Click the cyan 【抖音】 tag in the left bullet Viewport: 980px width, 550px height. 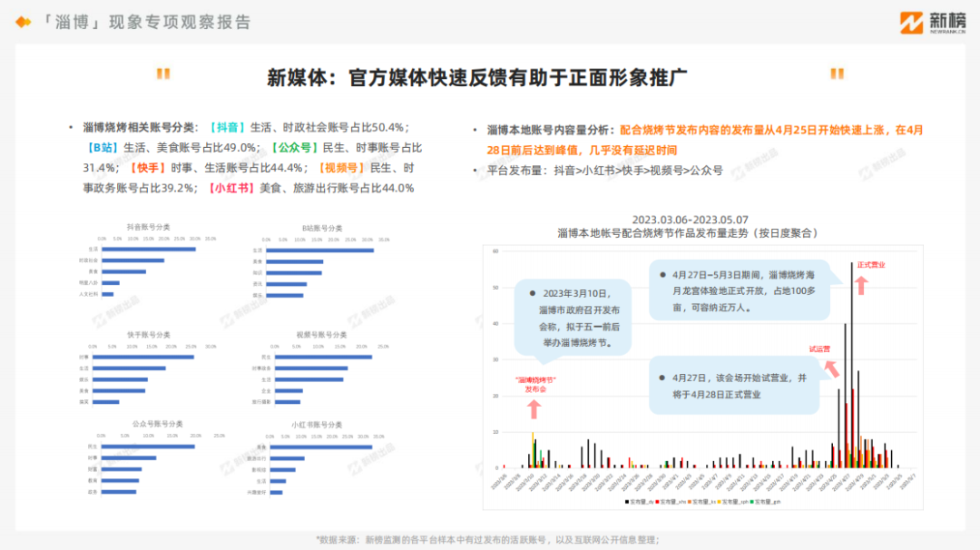pos(226,127)
